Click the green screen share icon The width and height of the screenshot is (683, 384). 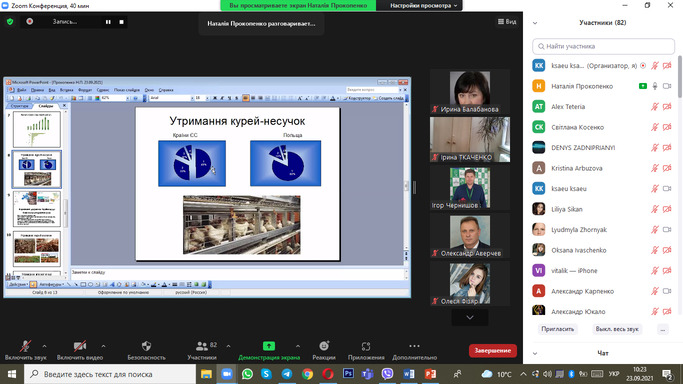(x=269, y=346)
